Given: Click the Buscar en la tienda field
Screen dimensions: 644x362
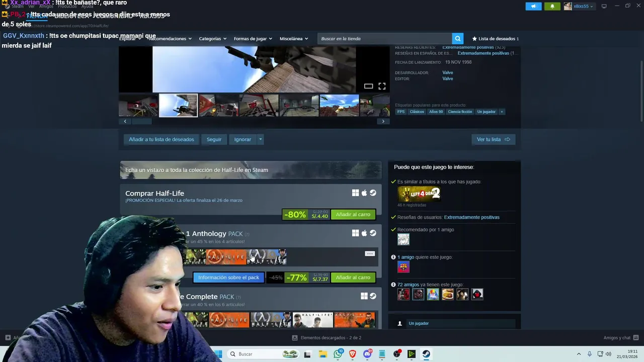Looking at the screenshot, I should click(385, 39).
